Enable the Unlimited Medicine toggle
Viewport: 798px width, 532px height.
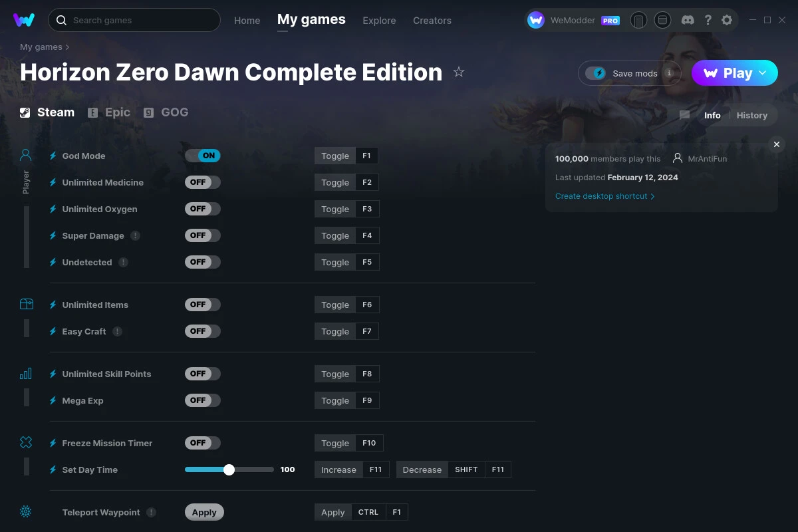tap(202, 182)
